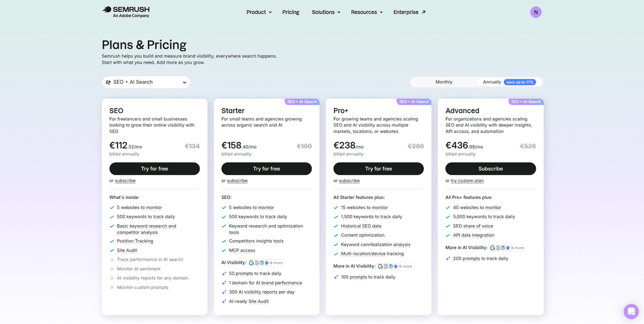The height and width of the screenshot is (324, 644).
Task: Click the Semrush logo
Action: [126, 12]
